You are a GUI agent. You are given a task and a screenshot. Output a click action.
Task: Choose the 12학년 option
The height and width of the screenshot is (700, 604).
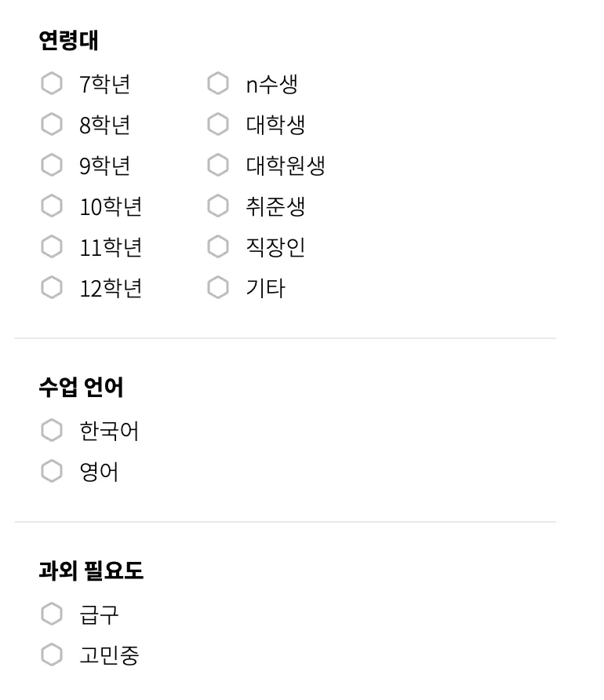51,288
